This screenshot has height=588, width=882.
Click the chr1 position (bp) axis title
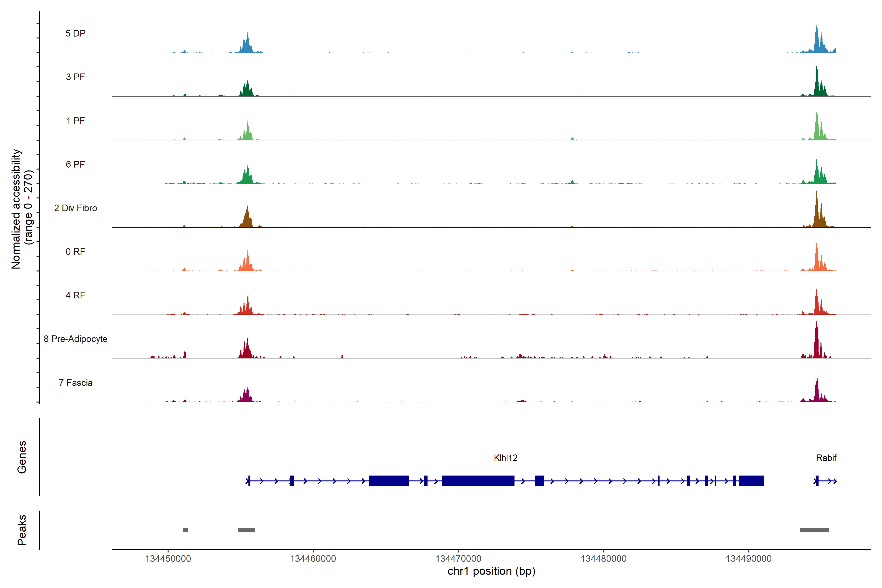(491, 571)
